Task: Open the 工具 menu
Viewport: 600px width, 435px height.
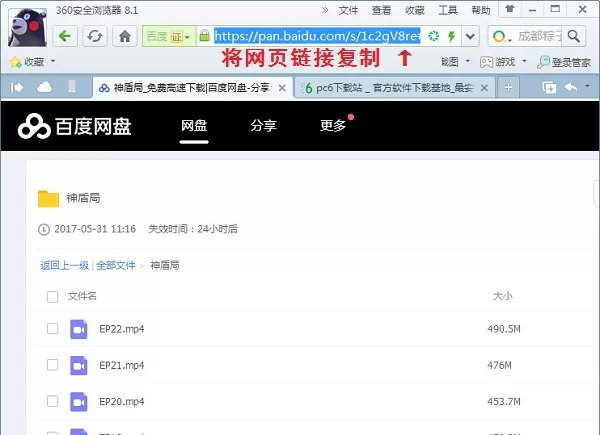Action: tap(448, 10)
